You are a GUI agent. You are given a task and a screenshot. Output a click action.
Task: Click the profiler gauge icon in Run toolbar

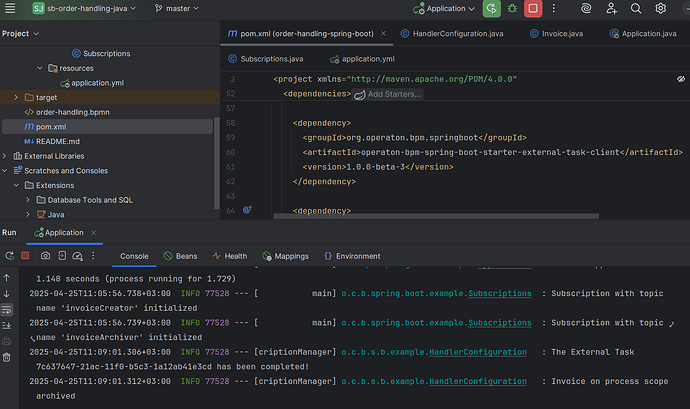[x=77, y=256]
